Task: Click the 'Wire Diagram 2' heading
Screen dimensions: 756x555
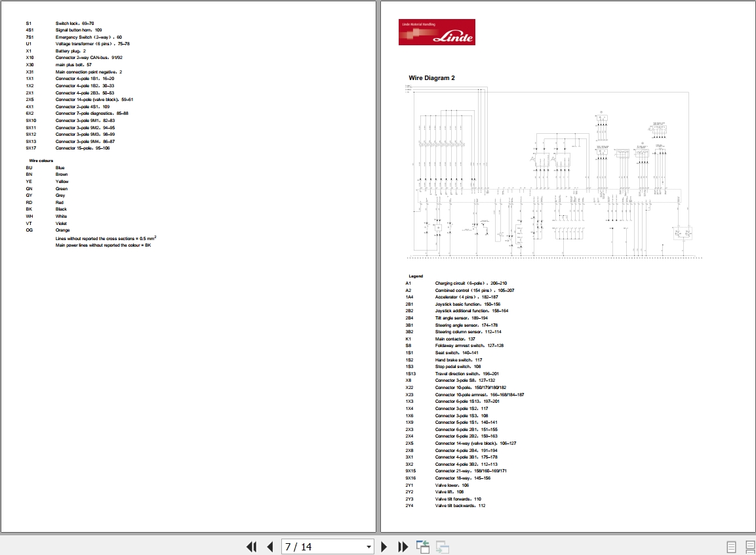Action: [x=431, y=77]
